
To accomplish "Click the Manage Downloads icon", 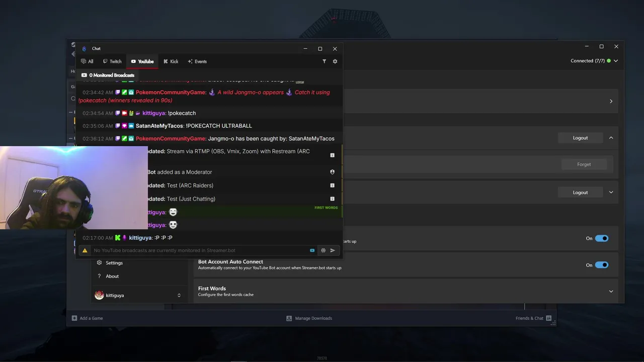I will tap(289, 318).
